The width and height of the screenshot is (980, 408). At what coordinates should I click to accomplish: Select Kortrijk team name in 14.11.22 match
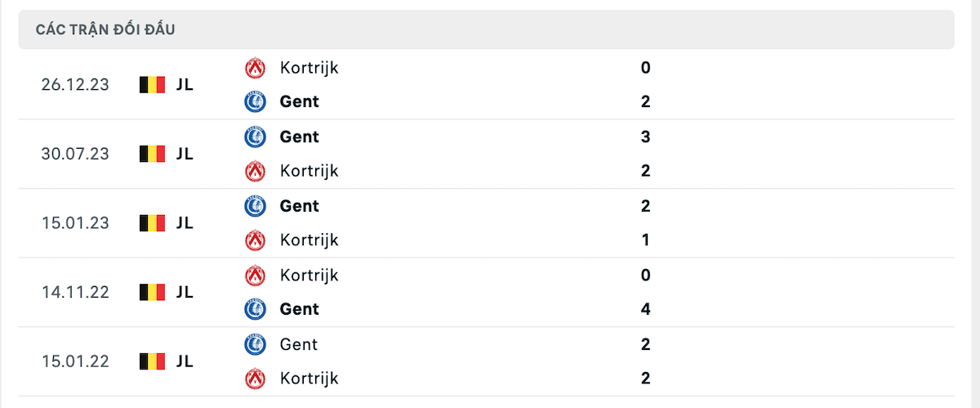coord(309,276)
